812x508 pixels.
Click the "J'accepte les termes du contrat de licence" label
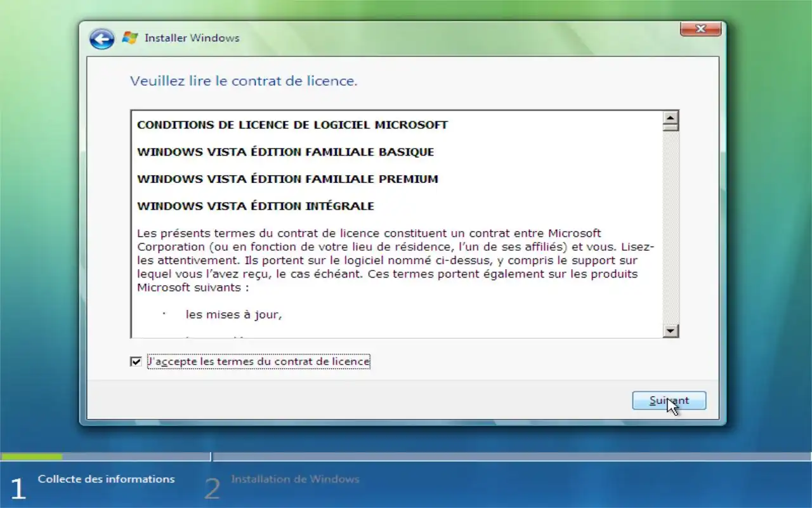(258, 361)
